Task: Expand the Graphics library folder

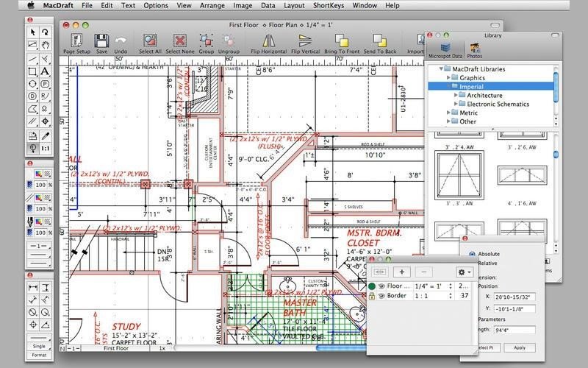Action: (448, 77)
